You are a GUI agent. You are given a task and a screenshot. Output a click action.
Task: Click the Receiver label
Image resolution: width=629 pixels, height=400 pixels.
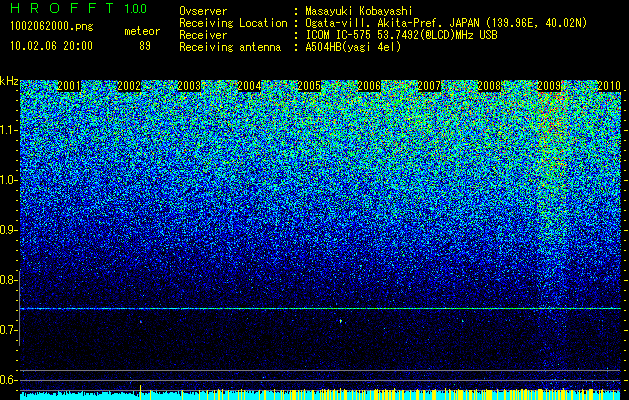(x=203, y=35)
